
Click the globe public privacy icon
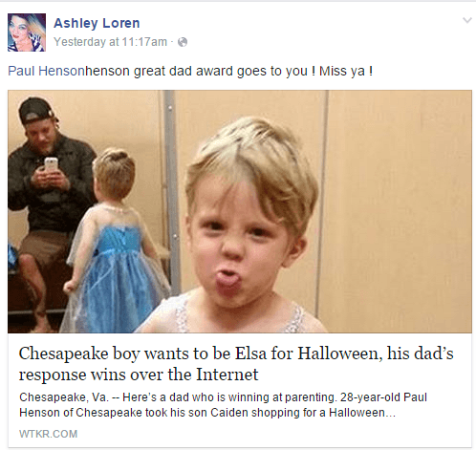(x=183, y=42)
